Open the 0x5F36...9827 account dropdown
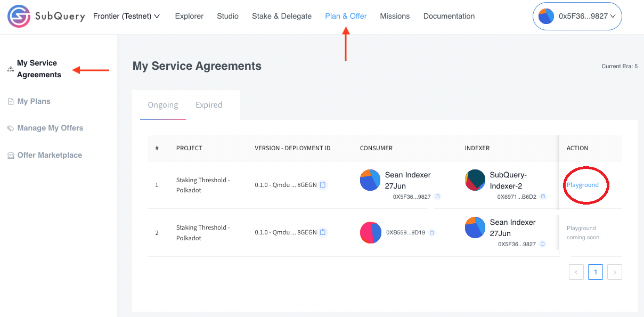This screenshot has width=644, height=317. tap(577, 17)
